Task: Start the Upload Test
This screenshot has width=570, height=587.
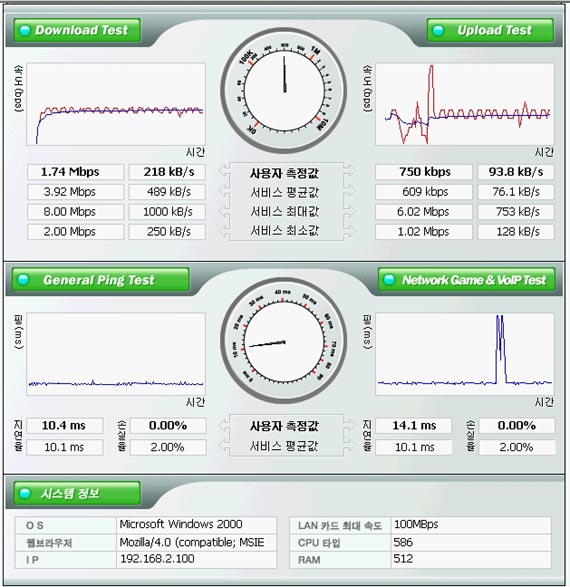Action: 490,30
